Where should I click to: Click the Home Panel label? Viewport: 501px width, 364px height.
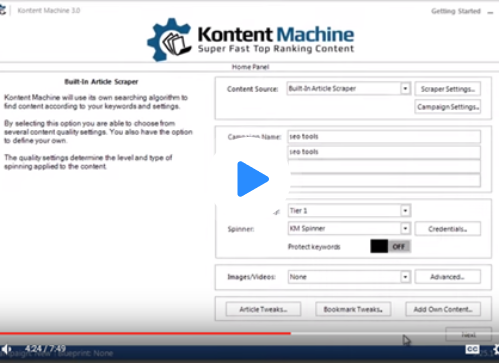tap(250, 67)
